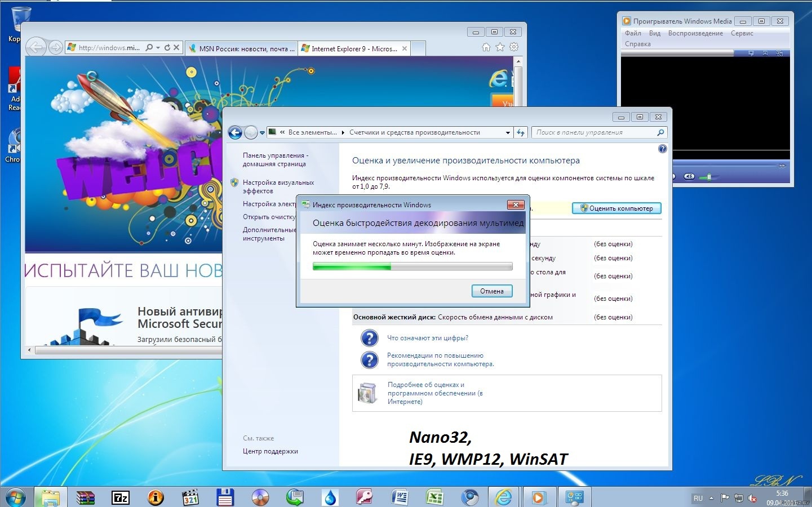812x507 pixels.
Task: Open Настройка визуальных эффектов link
Action: [278, 186]
